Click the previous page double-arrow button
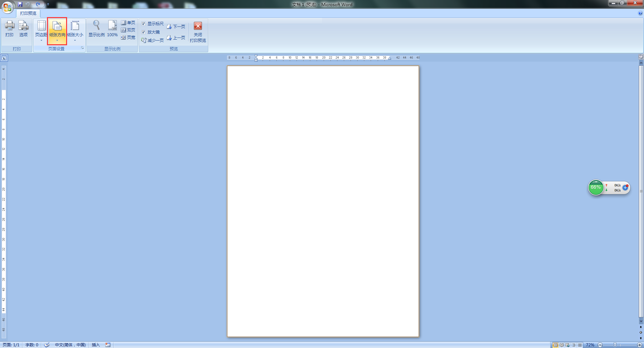The height and width of the screenshot is (348, 644). point(641,327)
